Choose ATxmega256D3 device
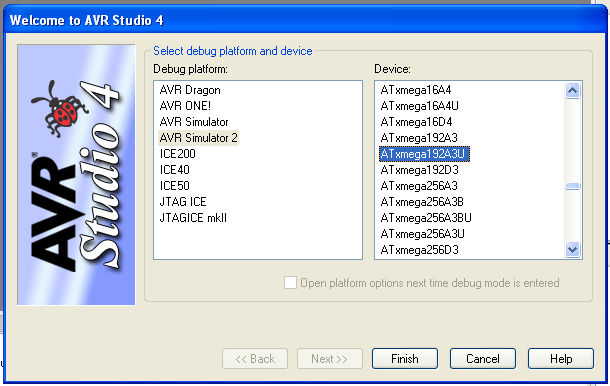 point(419,249)
